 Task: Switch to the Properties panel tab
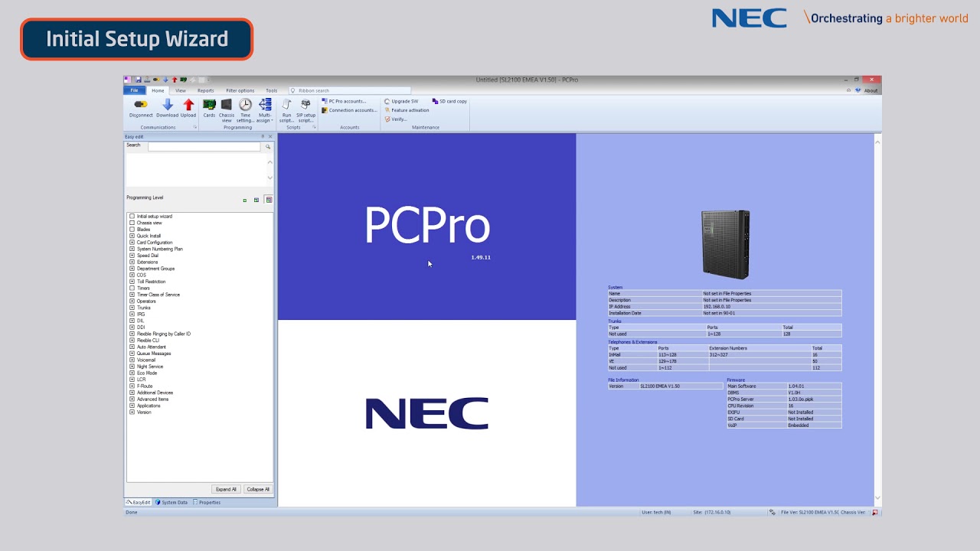coord(207,502)
